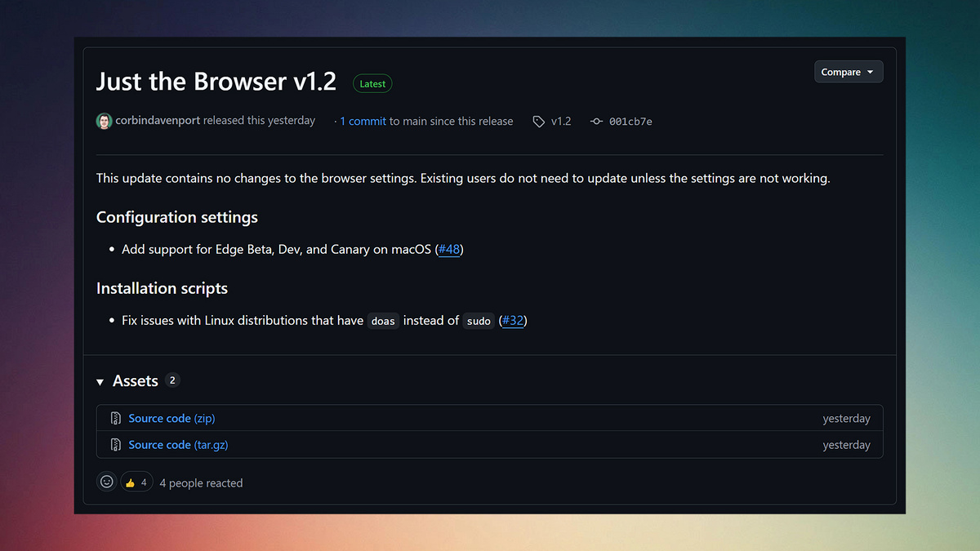Open commit hash 001cb7e

630,122
